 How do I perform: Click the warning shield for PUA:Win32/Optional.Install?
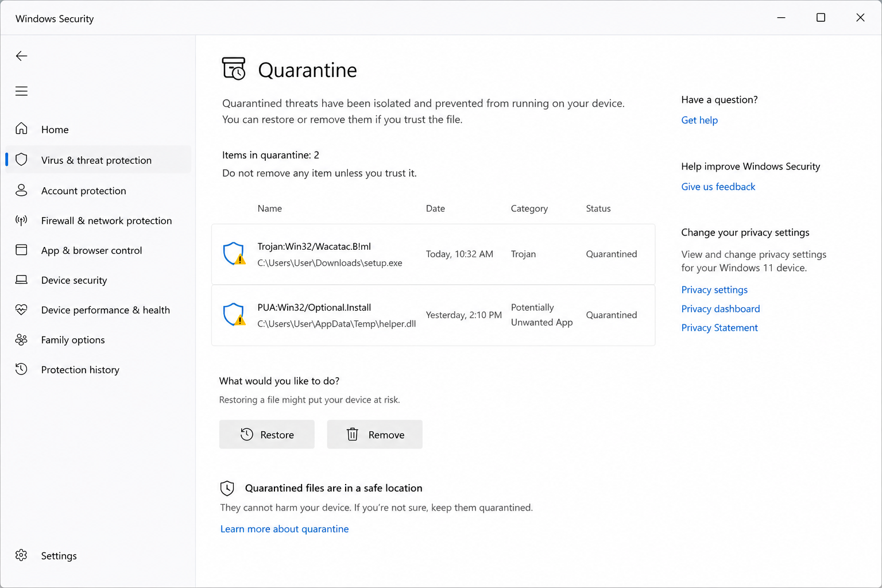pos(234,315)
